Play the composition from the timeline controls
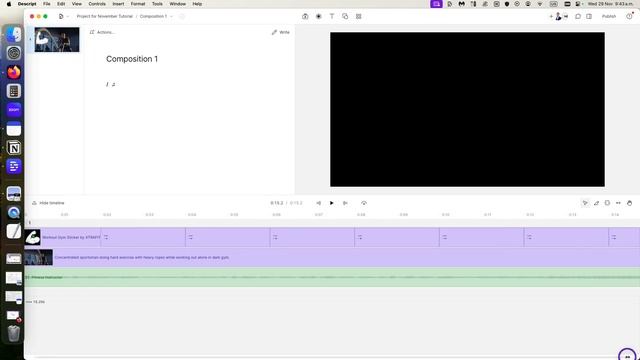This screenshot has width=640, height=360. [x=331, y=203]
